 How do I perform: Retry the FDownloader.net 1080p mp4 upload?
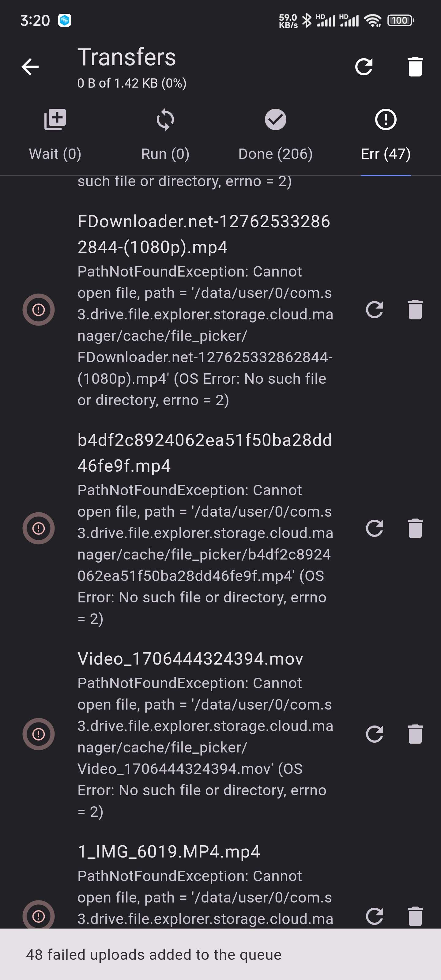point(374,310)
